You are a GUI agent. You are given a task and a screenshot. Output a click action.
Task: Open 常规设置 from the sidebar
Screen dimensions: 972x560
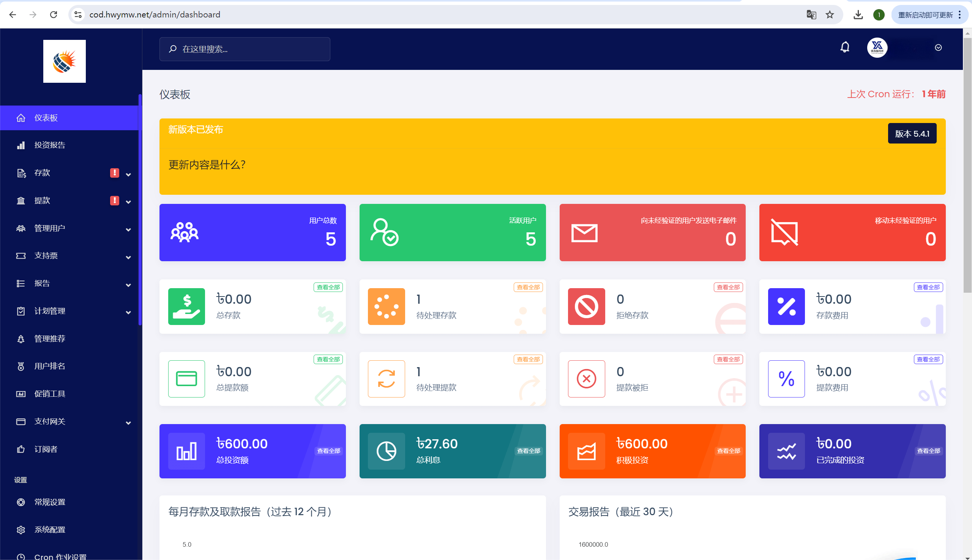[50, 502]
